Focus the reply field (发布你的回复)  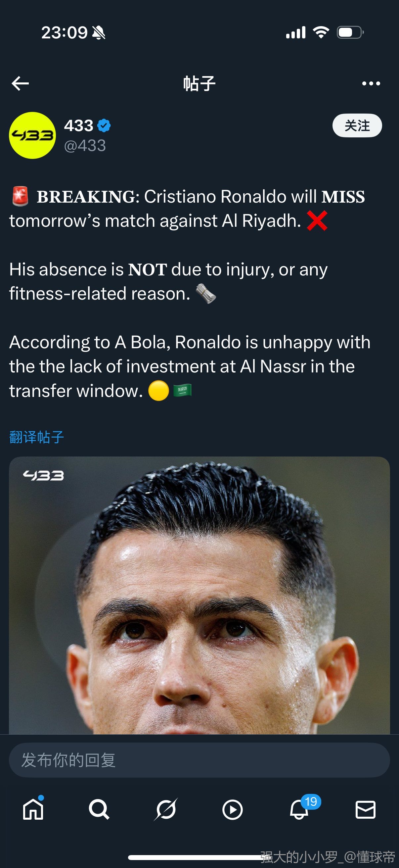199,760
